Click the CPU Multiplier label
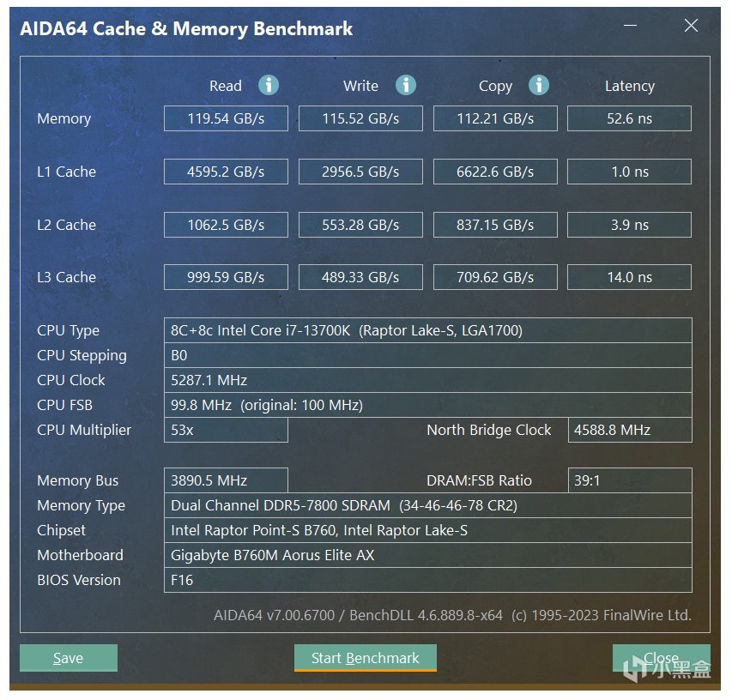732x700 pixels. (84, 431)
